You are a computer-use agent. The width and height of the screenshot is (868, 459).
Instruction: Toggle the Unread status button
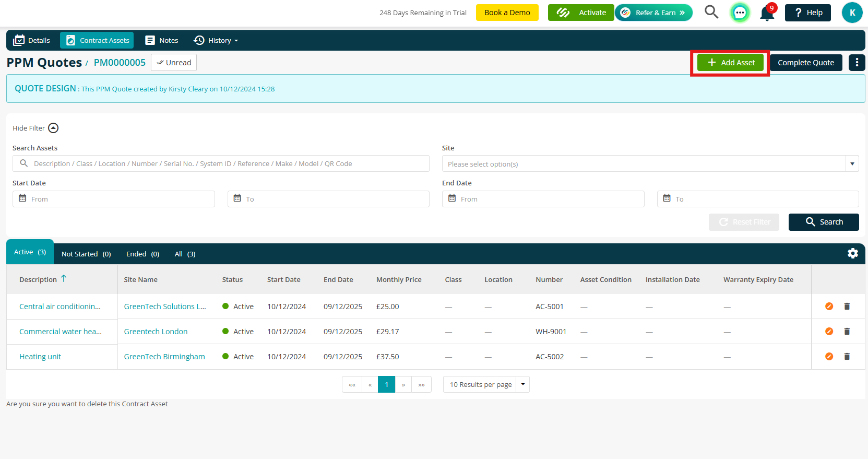174,63
